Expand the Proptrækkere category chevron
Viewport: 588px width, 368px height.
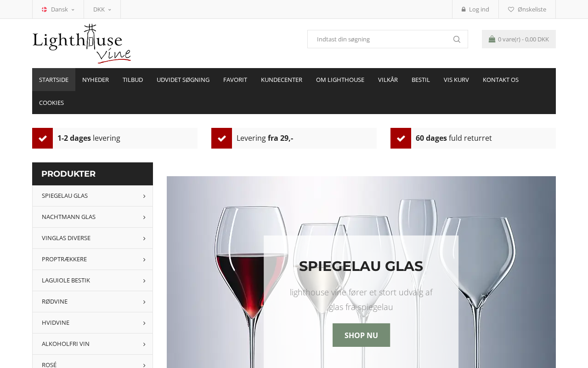click(x=144, y=259)
